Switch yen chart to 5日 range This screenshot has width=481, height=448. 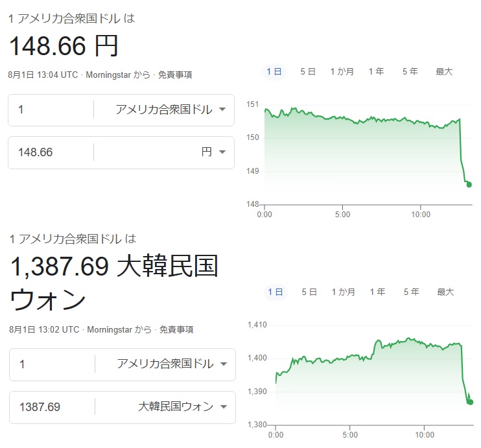pyautogui.click(x=308, y=72)
